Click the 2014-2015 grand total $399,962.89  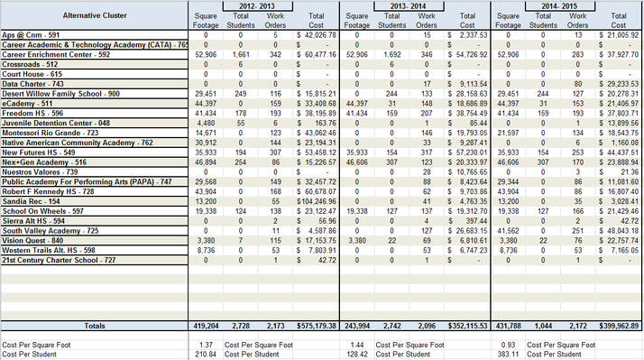click(619, 326)
